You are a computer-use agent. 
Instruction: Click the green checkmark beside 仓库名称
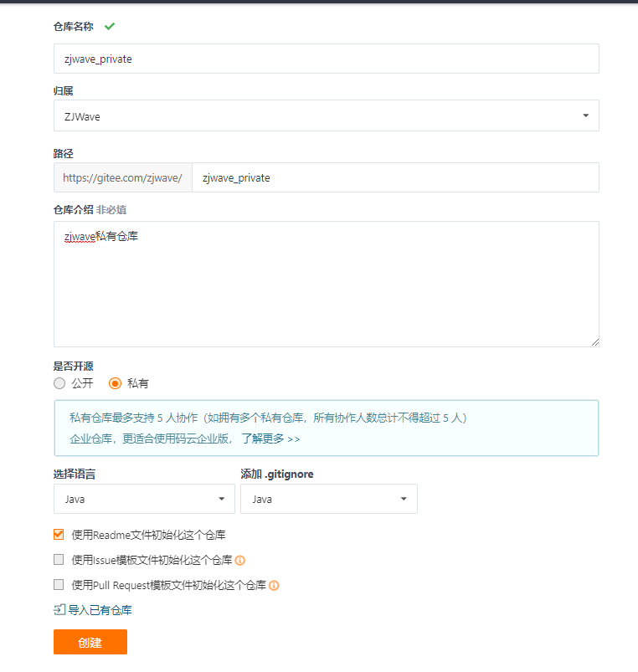pos(110,26)
